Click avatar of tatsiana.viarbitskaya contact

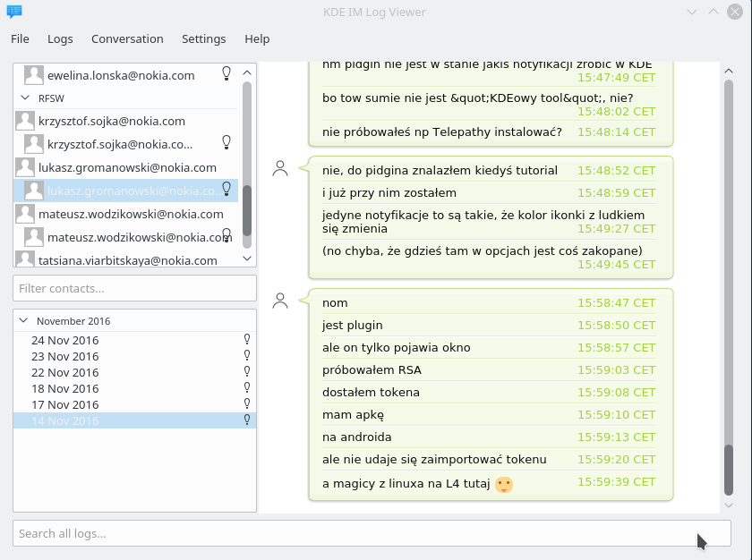pyautogui.click(x=25, y=259)
